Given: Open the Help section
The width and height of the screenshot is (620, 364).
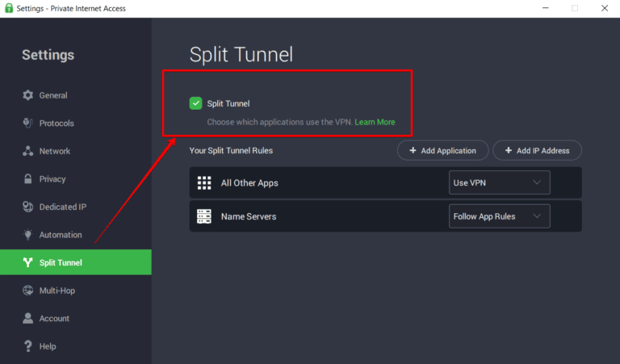Looking at the screenshot, I should [x=76, y=346].
